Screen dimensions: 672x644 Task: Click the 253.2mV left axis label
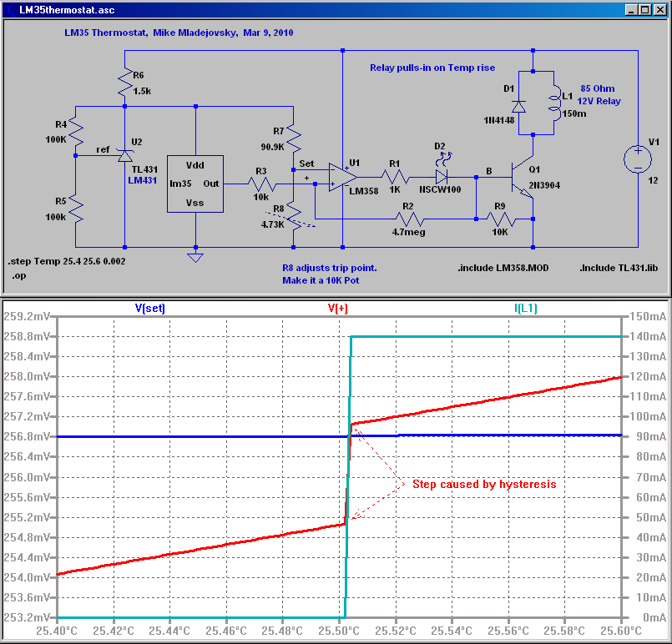click(27, 617)
